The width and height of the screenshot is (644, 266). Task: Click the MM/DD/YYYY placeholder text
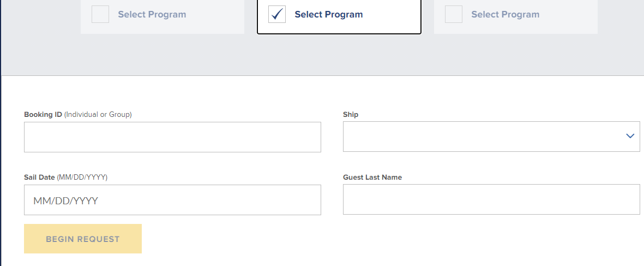[x=66, y=201]
